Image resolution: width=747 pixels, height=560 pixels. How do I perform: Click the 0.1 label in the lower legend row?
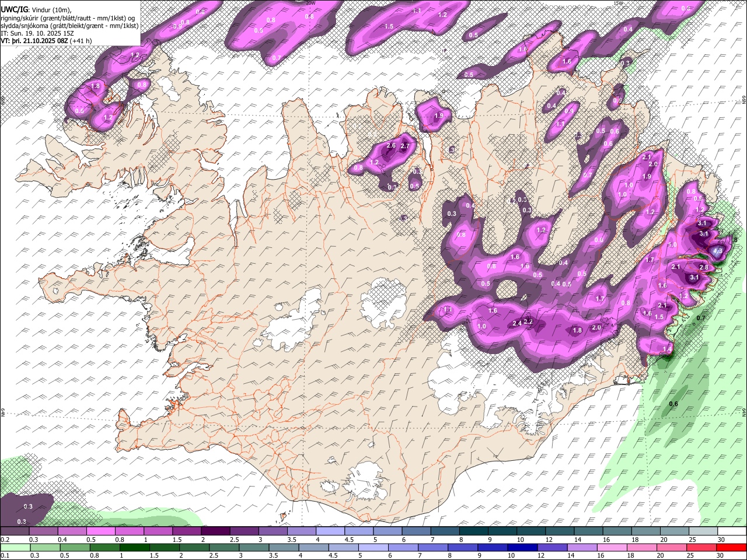point(5,555)
